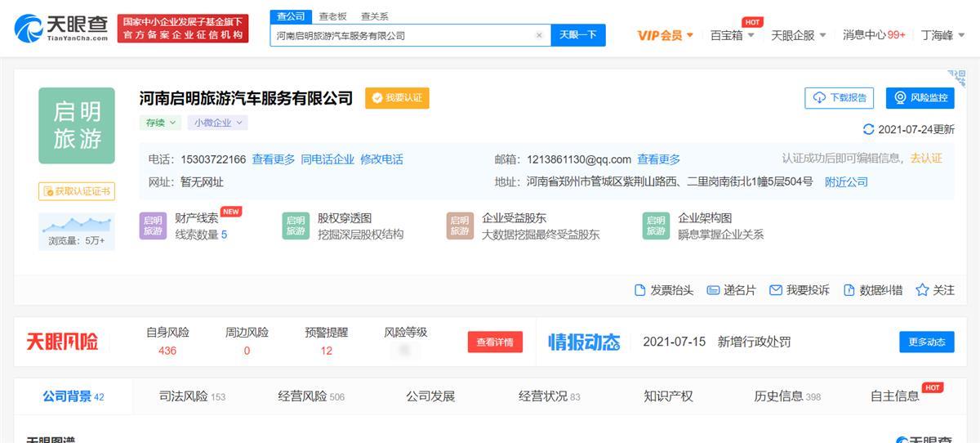
Task: Click the 去认证 link
Action: pyautogui.click(x=926, y=159)
